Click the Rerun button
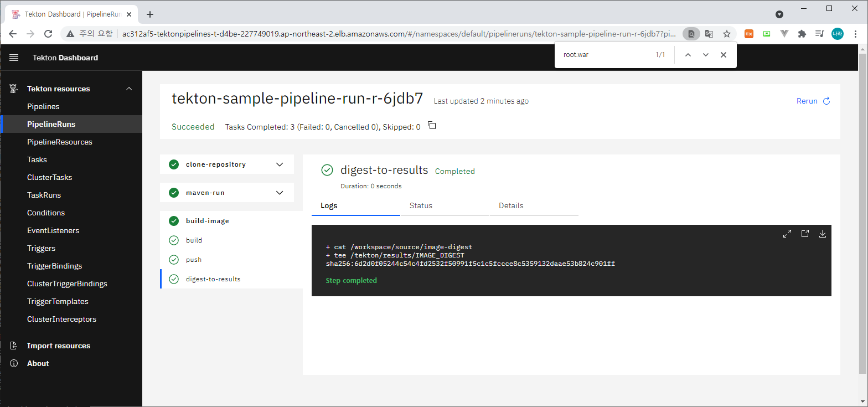868x407 pixels. pos(813,101)
